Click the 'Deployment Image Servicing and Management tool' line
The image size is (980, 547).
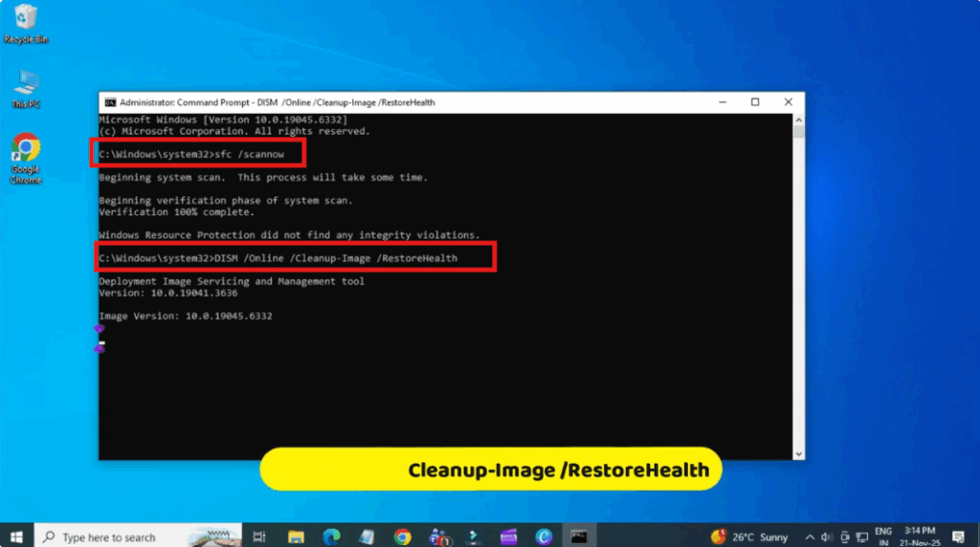coord(232,281)
